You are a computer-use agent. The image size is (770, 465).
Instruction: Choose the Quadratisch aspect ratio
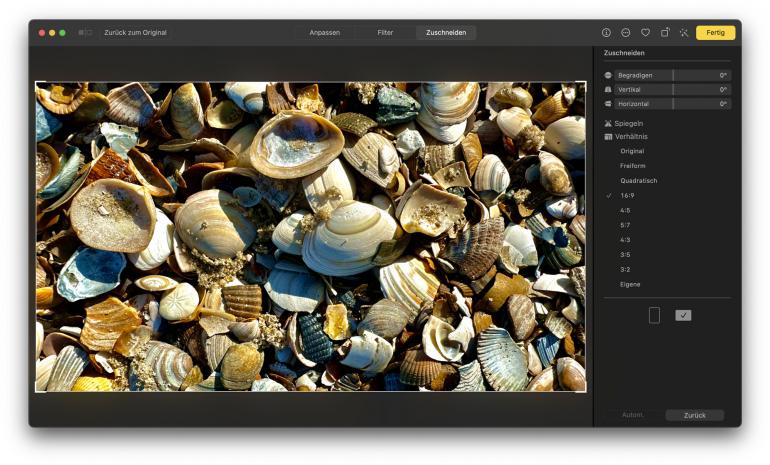pyautogui.click(x=638, y=181)
